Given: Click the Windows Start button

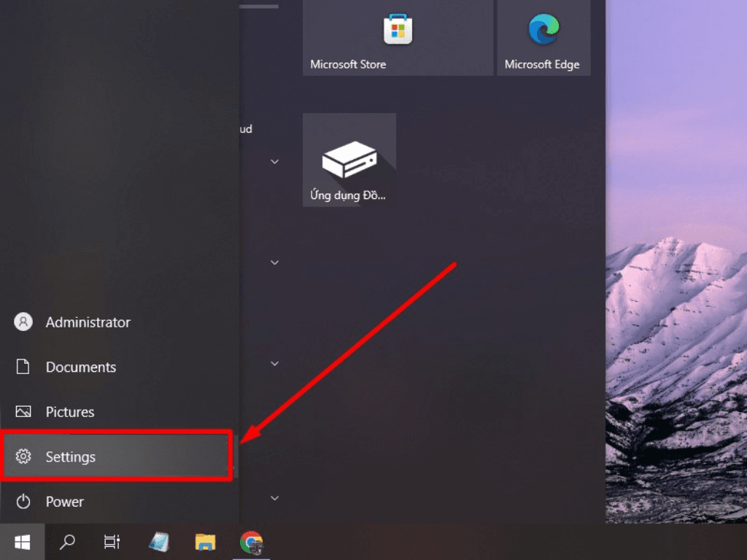Looking at the screenshot, I should 22,542.
